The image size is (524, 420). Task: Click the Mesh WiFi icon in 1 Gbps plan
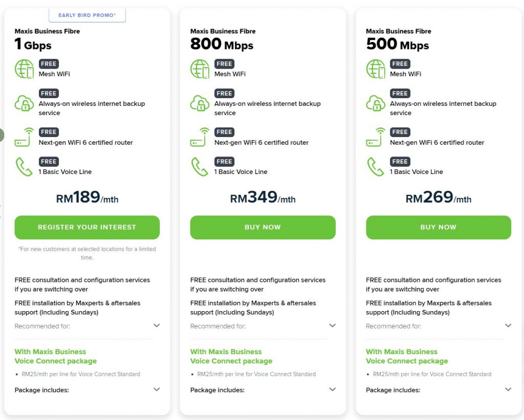24,69
